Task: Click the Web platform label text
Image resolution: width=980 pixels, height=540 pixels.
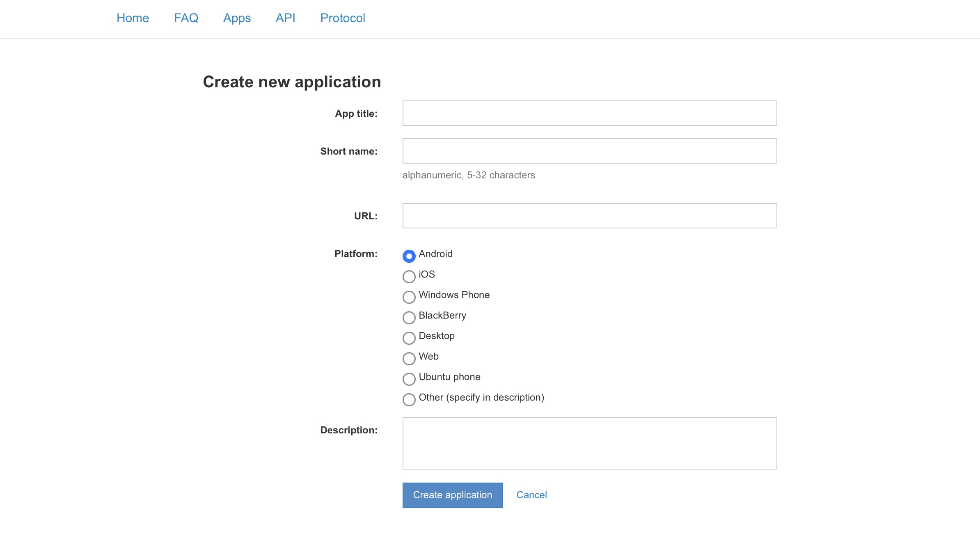Action: point(428,356)
